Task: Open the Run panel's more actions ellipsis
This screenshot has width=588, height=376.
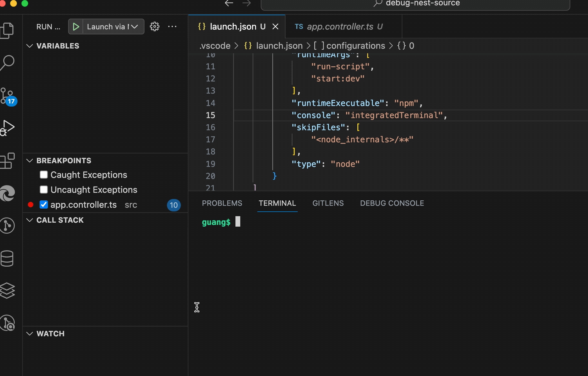Action: coord(172,27)
